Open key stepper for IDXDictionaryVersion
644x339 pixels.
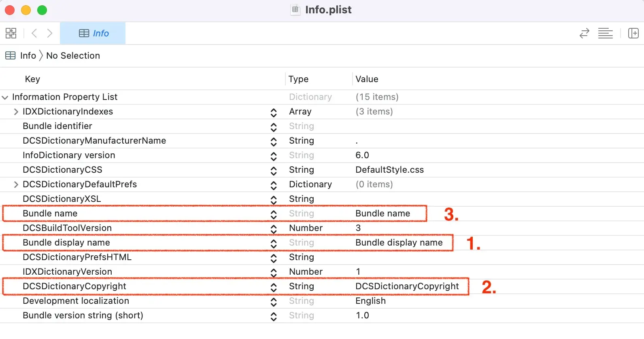274,273
